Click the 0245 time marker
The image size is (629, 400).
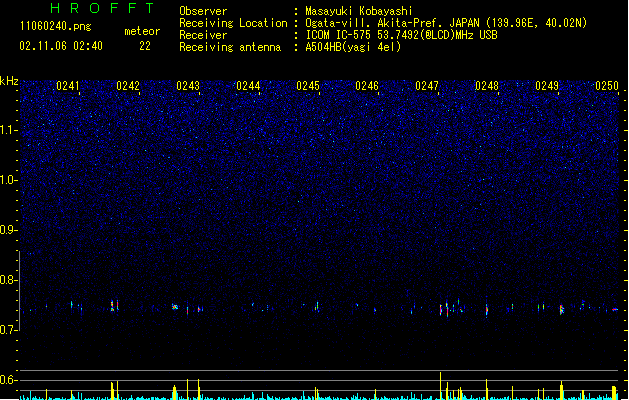308,86
